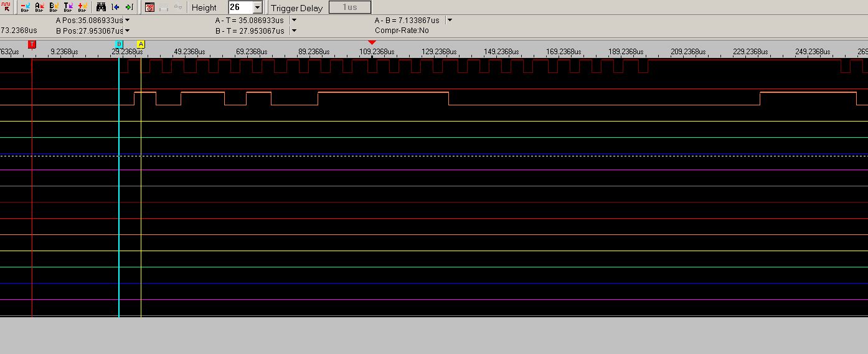The height and width of the screenshot is (354, 868).
Task: Click the red triangle ruler marker
Action: (372, 42)
